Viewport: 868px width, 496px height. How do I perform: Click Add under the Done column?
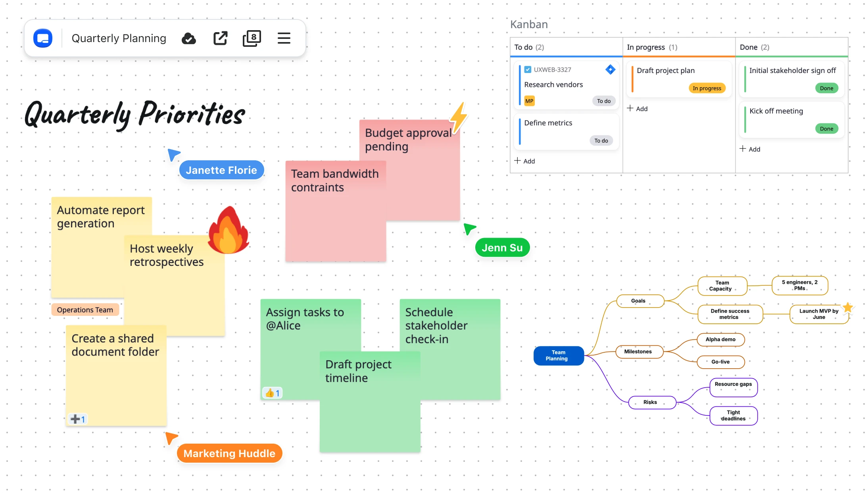(750, 149)
